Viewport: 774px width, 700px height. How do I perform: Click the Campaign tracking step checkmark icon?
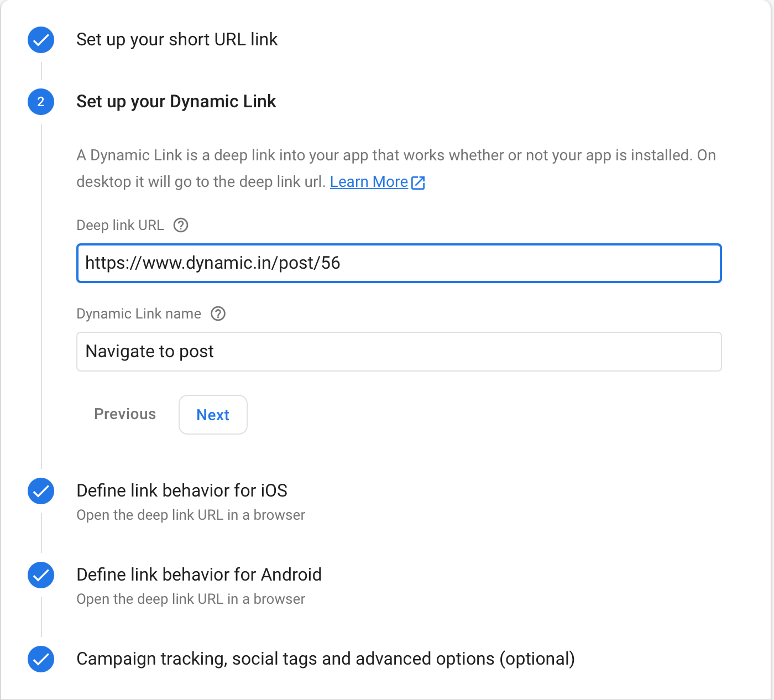(x=41, y=659)
